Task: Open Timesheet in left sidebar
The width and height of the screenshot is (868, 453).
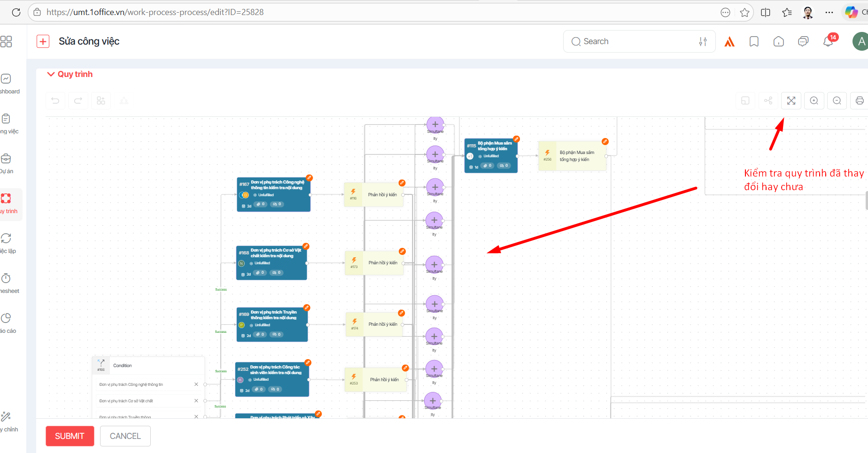Action: pyautogui.click(x=7, y=283)
